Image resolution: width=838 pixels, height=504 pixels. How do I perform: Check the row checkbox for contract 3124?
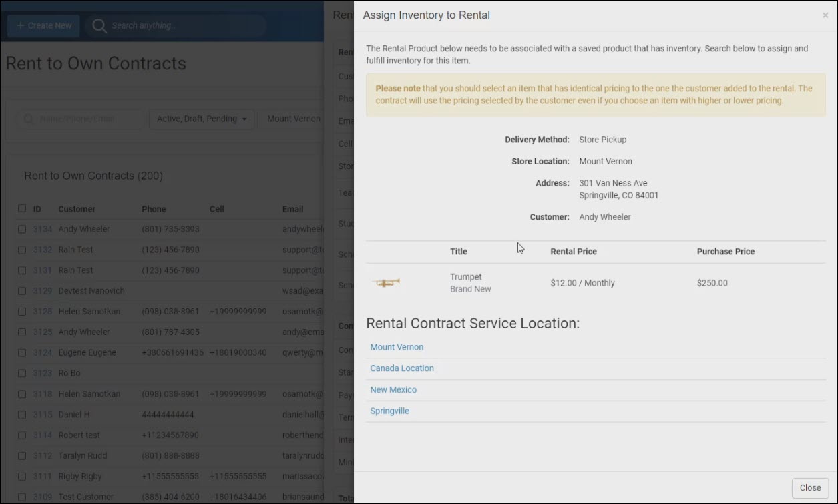22,352
